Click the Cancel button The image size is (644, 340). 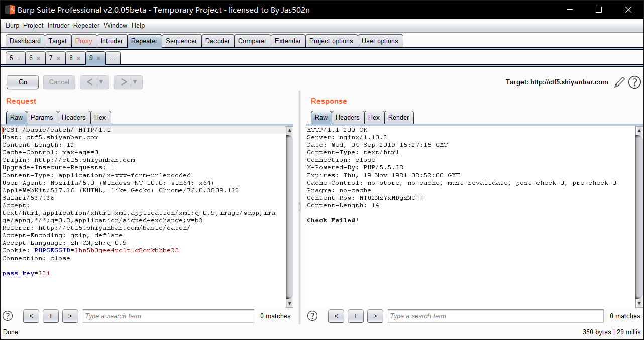pos(59,82)
